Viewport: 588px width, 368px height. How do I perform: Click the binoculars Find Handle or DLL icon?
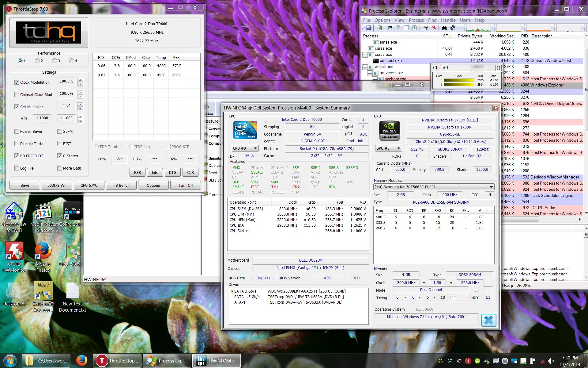coord(444,28)
